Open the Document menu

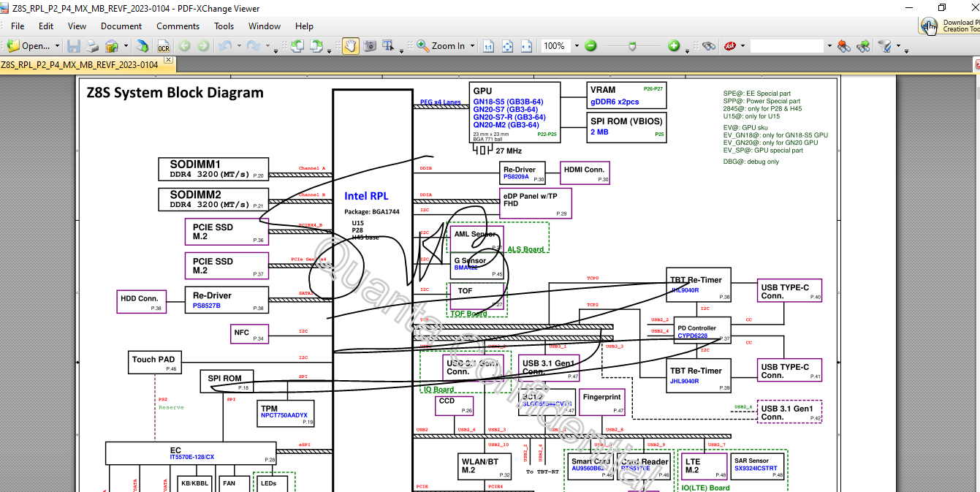click(121, 26)
